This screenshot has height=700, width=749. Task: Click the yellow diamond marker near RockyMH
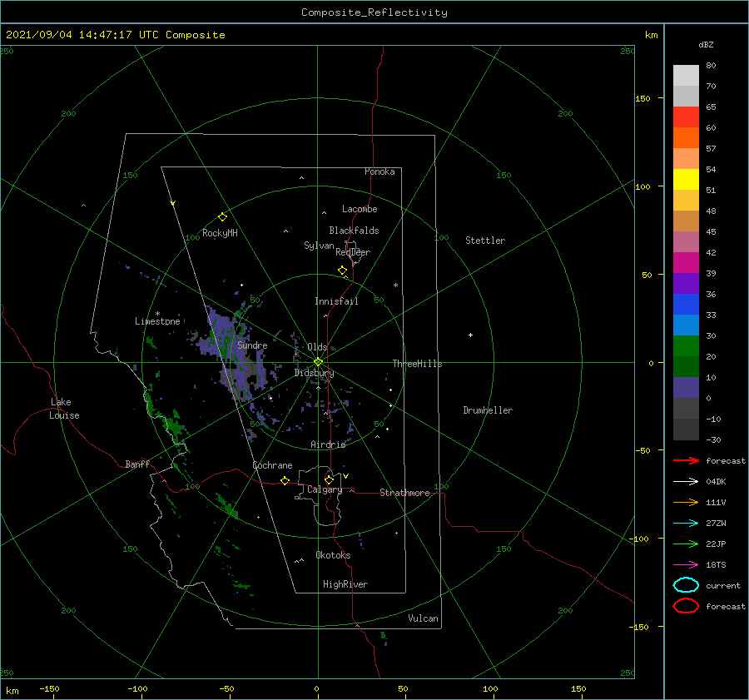coord(222,217)
